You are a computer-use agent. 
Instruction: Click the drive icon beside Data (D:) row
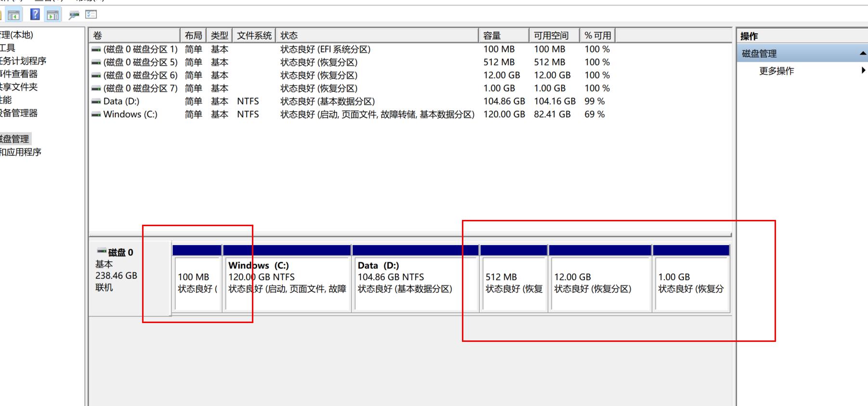pyautogui.click(x=96, y=101)
